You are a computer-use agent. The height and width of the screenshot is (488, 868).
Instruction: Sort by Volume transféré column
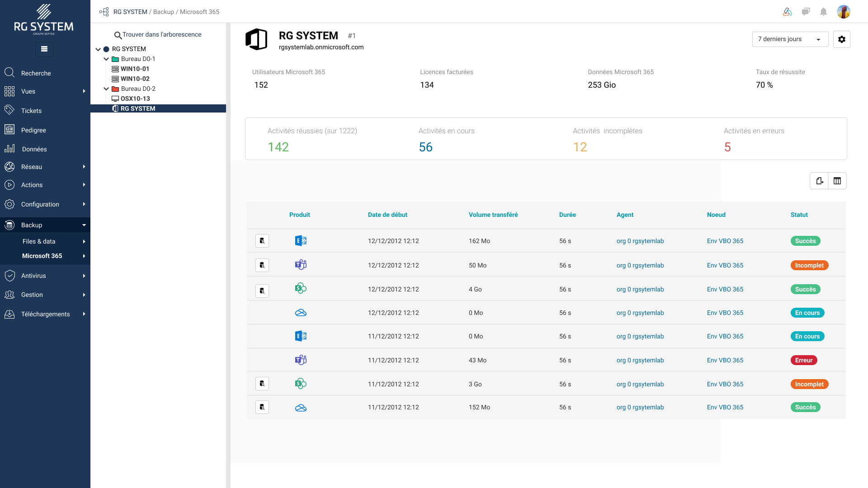(493, 215)
